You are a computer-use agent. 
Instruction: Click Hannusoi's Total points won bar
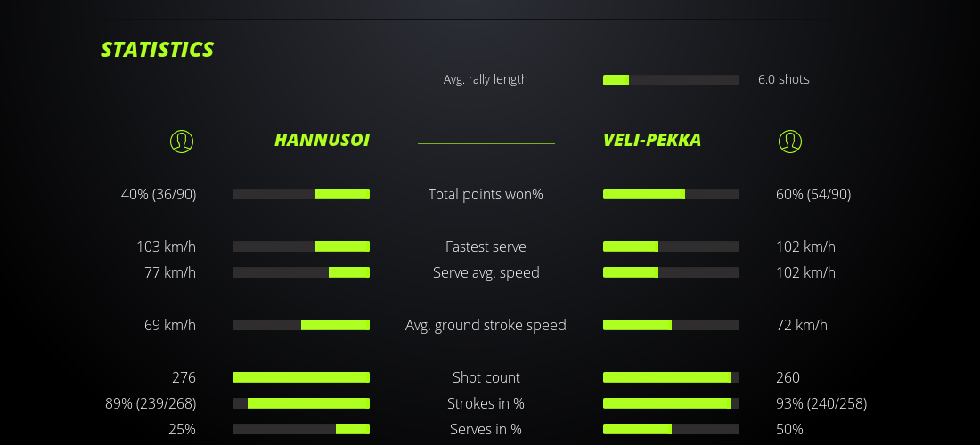(301, 194)
